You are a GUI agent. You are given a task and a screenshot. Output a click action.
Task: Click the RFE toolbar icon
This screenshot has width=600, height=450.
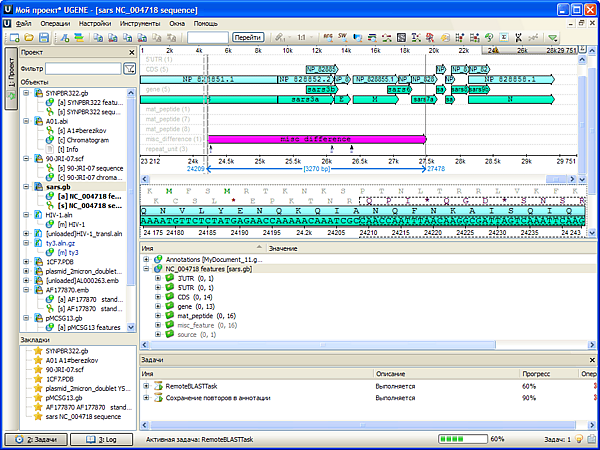(x=329, y=37)
